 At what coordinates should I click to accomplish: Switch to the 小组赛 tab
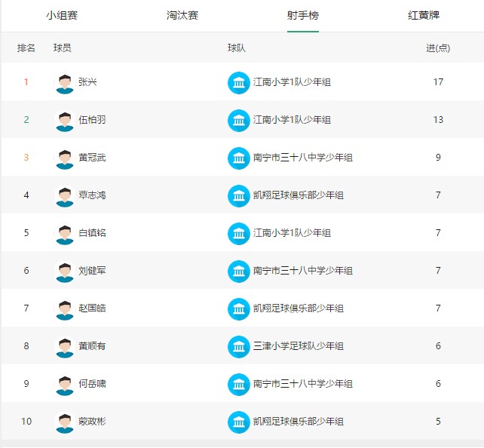[x=61, y=15]
